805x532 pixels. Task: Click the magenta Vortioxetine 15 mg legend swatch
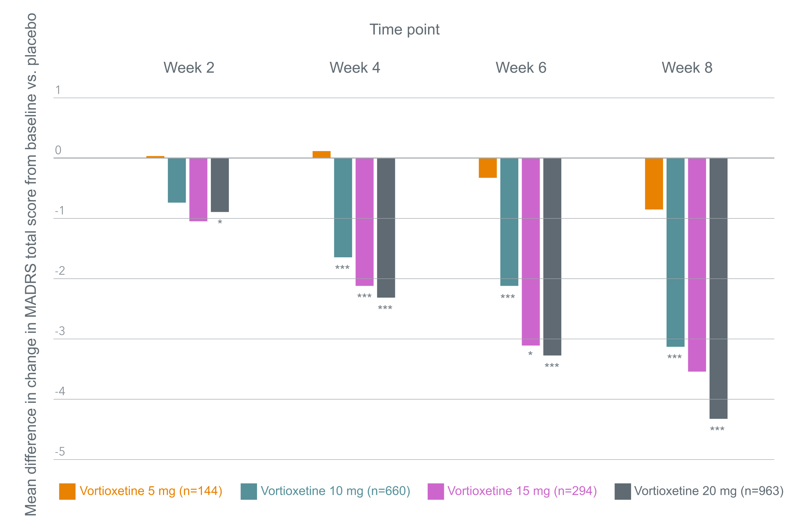(436, 491)
